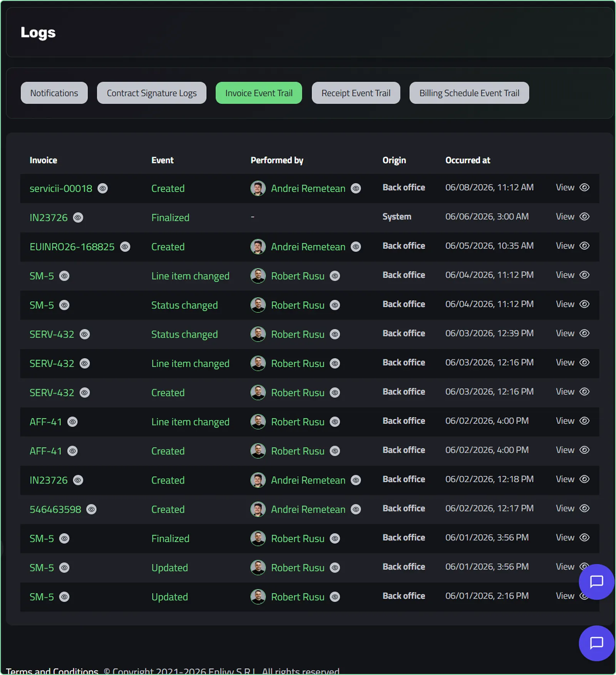Click the 'Performed by' column header
Viewport: 616px width, 675px height.
click(277, 160)
